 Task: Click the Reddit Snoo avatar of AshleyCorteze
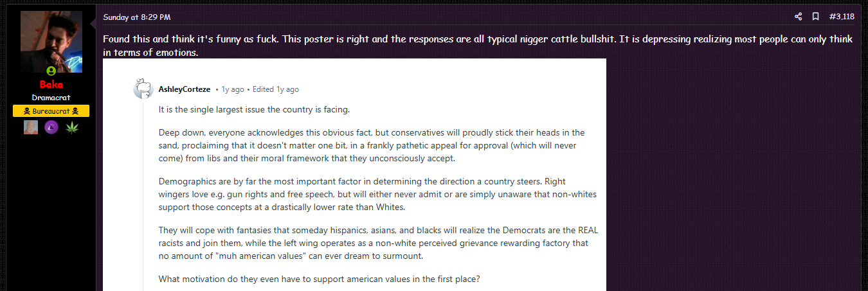pyautogui.click(x=143, y=89)
